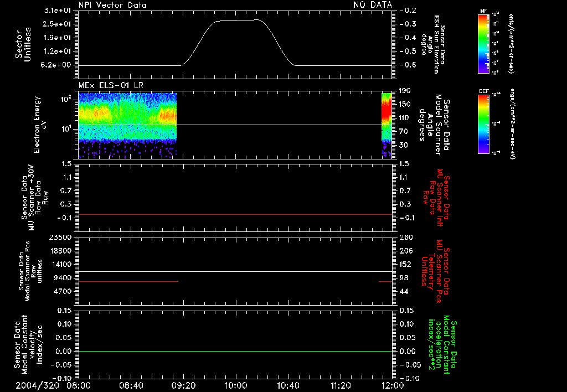
Task: Click the 'ESH Sun Elevation Angle' axis label
Action: pyautogui.click(x=433, y=44)
